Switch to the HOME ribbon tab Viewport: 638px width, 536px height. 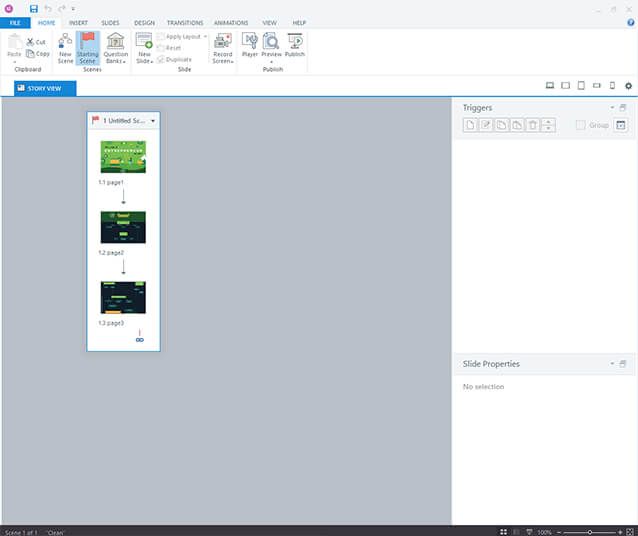[x=46, y=23]
